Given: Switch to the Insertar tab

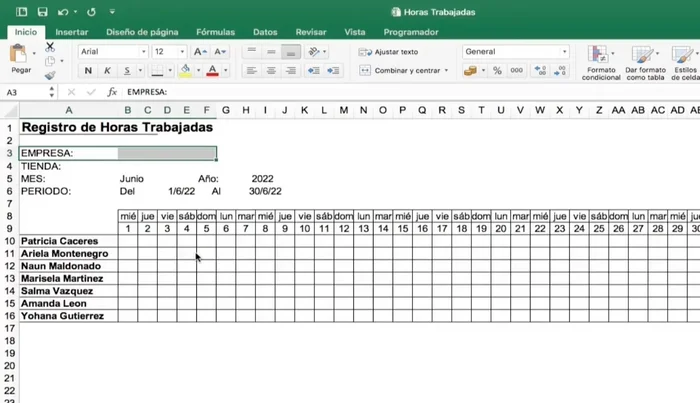Looking at the screenshot, I should tap(71, 32).
